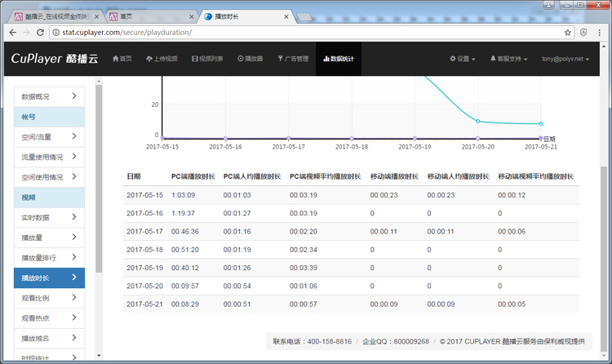The width and height of the screenshot is (612, 364).
Task: Click the 2017-05-20 data point on chart
Action: 478,122
